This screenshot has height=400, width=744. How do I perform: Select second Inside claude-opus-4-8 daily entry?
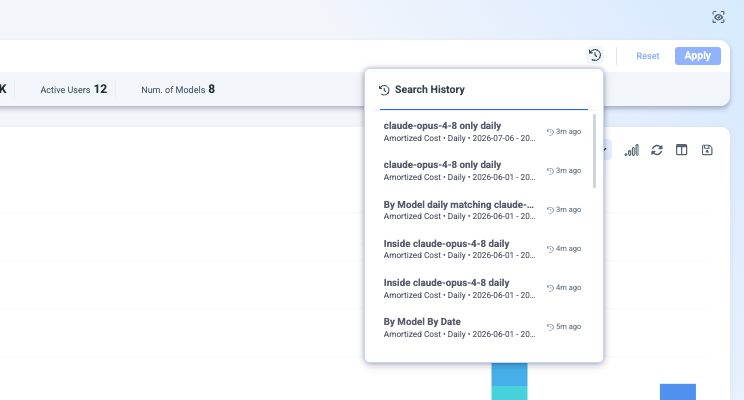[x=483, y=288]
